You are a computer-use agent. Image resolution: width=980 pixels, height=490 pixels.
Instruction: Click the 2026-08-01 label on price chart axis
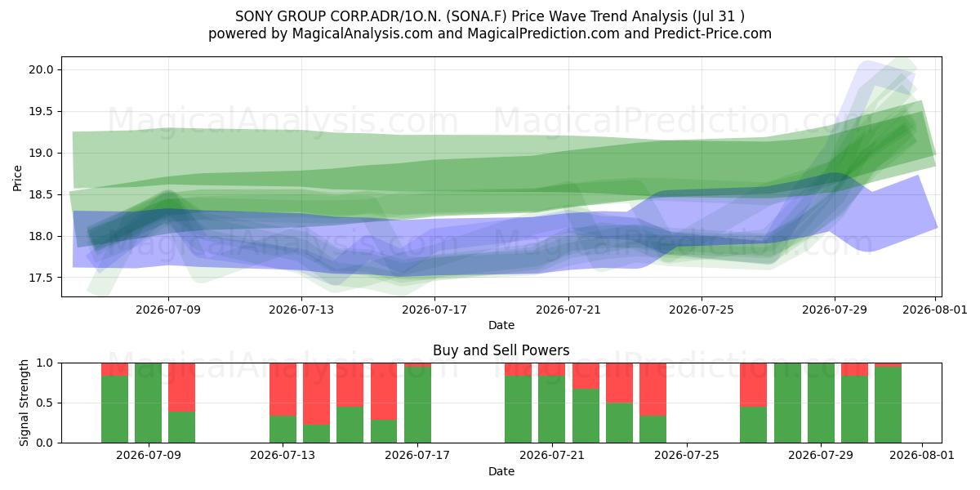[x=934, y=310]
